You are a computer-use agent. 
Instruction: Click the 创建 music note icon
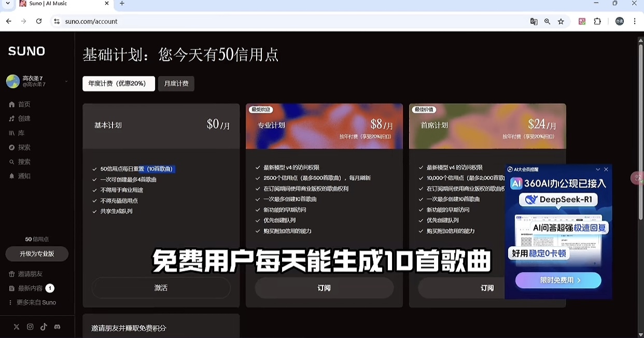(12, 118)
